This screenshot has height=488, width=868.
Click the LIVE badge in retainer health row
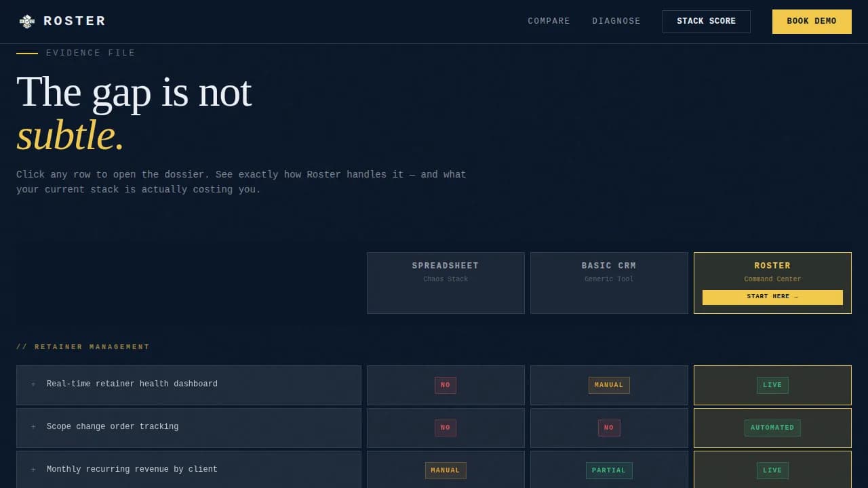pos(772,385)
